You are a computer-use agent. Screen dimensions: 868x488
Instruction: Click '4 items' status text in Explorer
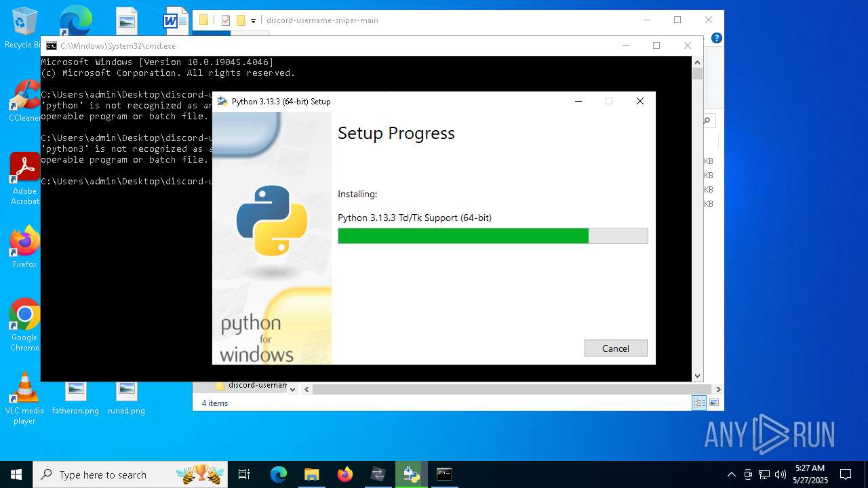[215, 403]
